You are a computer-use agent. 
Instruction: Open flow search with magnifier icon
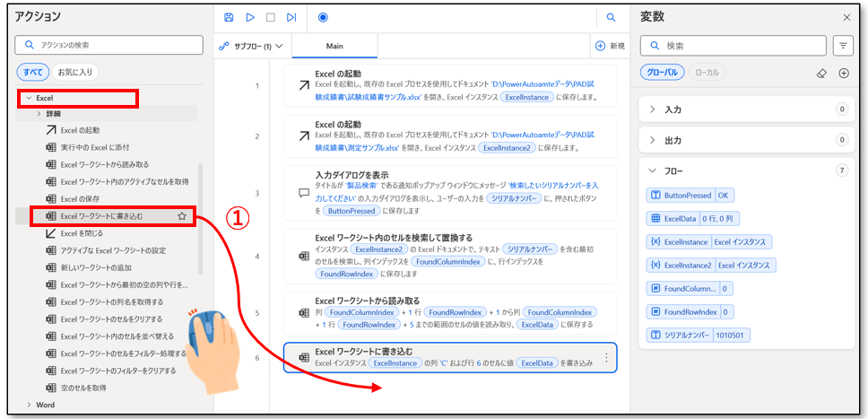612,17
